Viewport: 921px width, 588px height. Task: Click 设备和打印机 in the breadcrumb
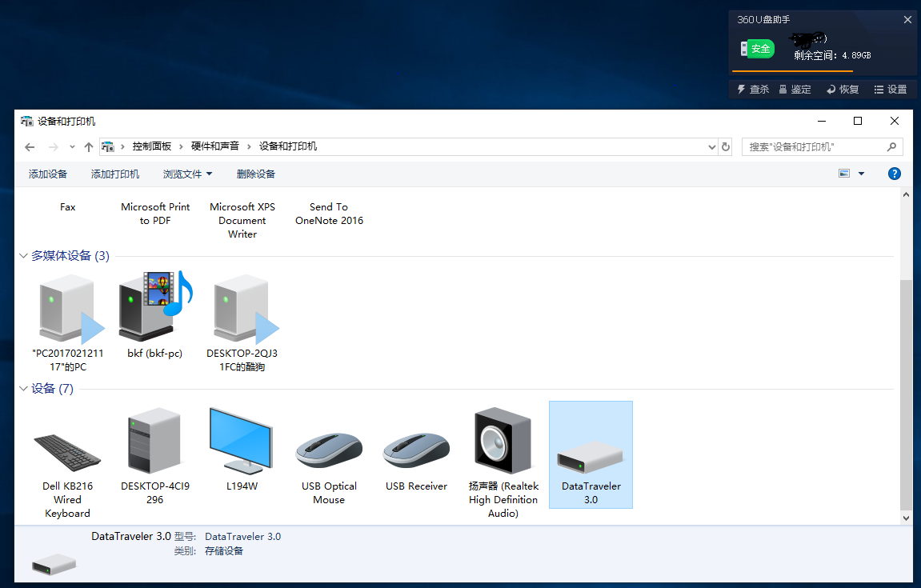point(288,146)
